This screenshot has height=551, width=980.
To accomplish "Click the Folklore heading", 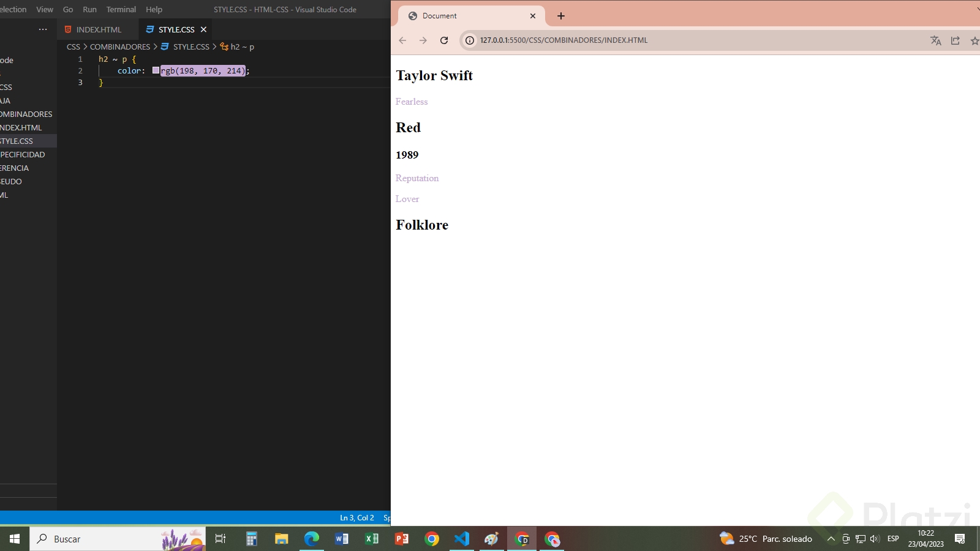I will click(x=422, y=225).
